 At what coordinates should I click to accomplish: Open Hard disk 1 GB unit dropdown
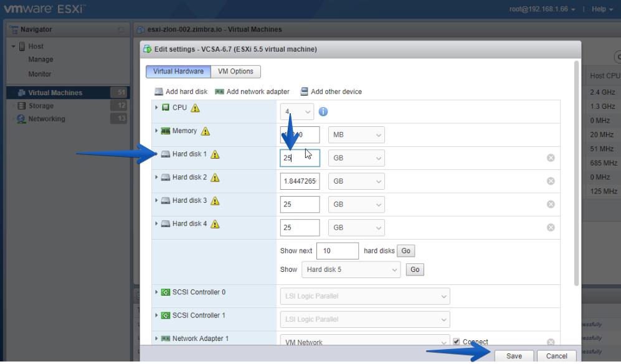click(x=356, y=158)
